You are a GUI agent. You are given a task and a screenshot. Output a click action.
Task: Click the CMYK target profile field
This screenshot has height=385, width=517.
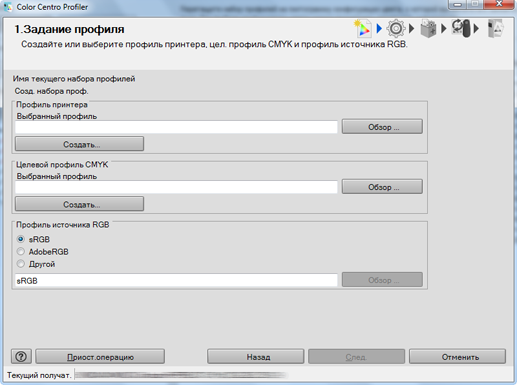click(176, 187)
